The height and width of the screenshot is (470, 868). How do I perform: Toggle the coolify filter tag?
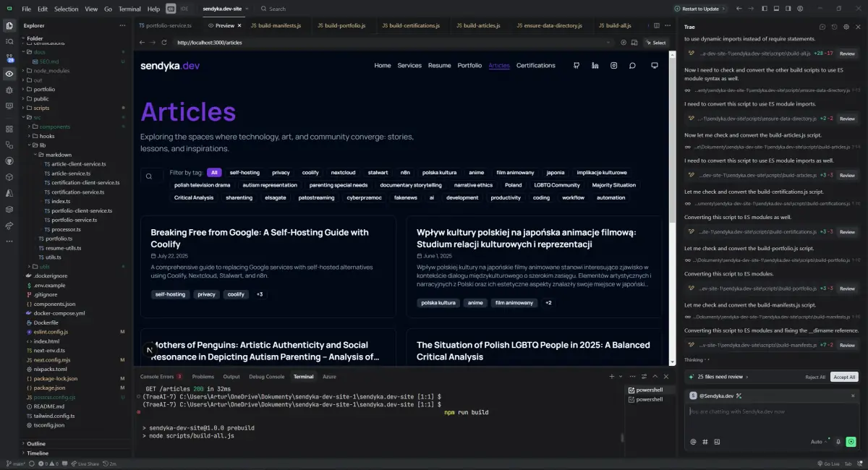310,172
